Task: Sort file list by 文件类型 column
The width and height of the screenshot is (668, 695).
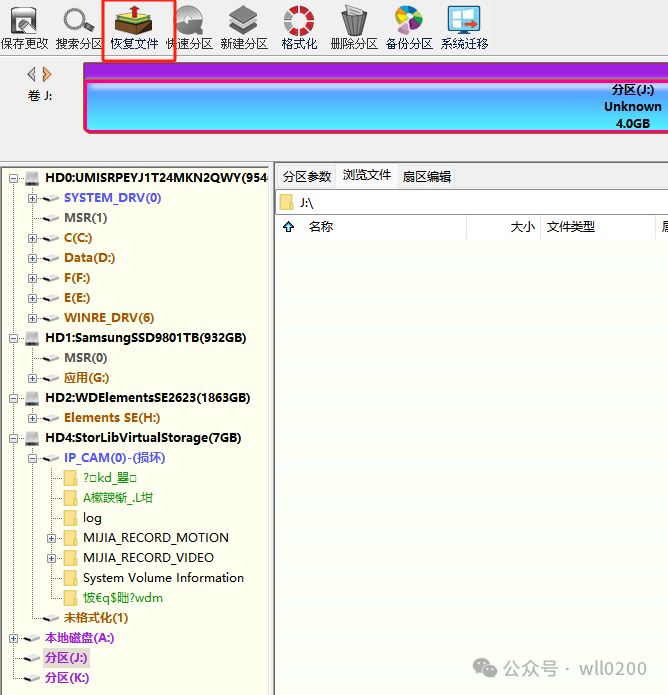Action: [x=571, y=227]
